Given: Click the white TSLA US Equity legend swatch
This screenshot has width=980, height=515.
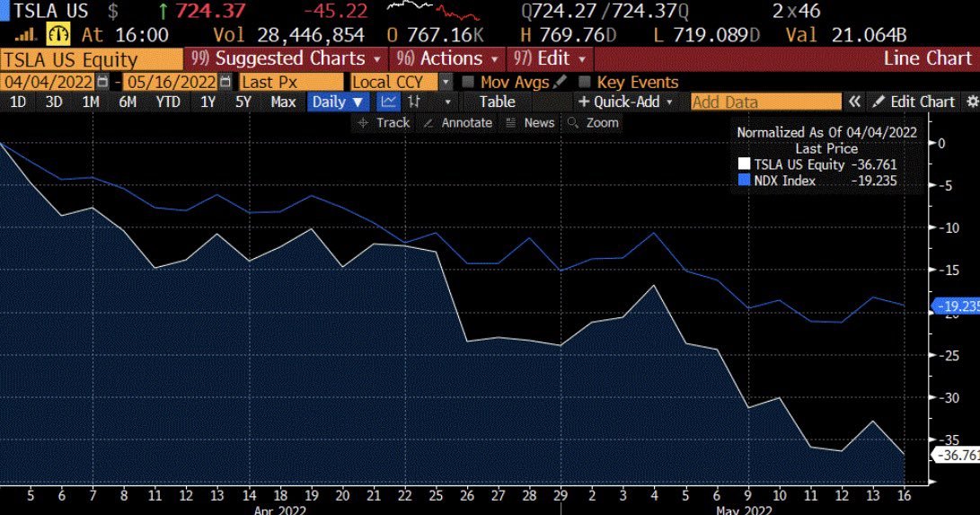Looking at the screenshot, I should 744,164.
